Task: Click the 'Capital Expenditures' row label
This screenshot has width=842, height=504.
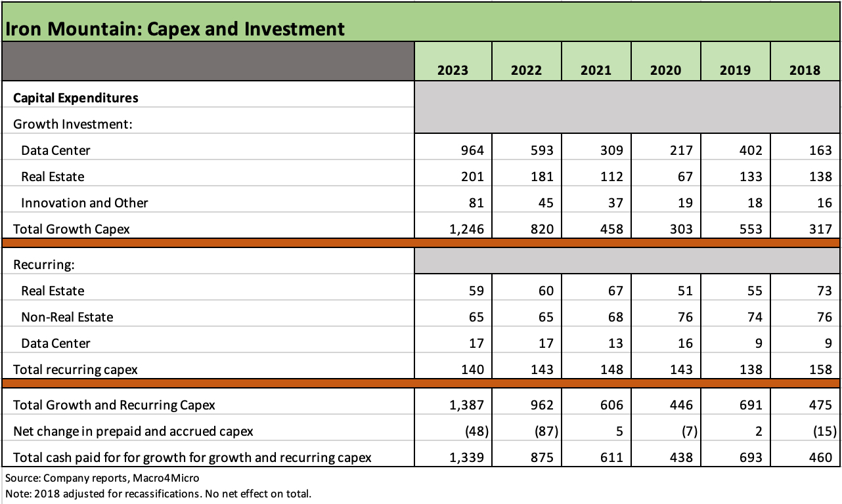Action: coord(76,98)
